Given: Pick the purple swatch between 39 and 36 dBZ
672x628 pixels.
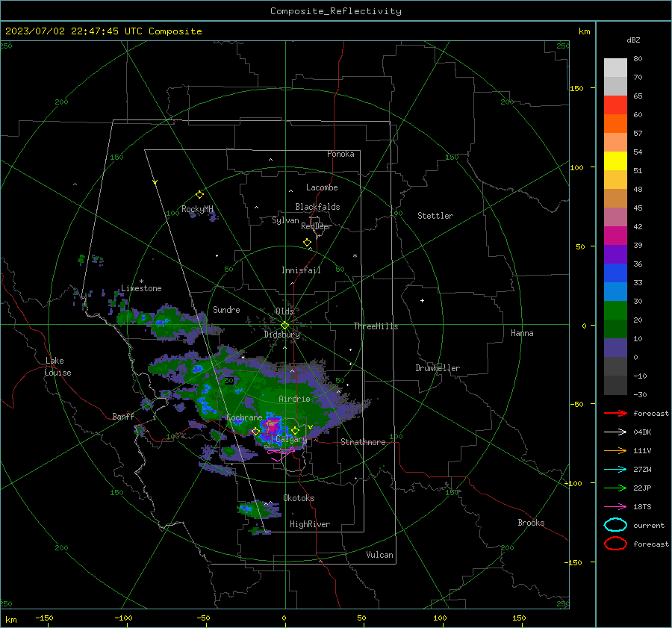Looking at the screenshot, I should tap(615, 255).
